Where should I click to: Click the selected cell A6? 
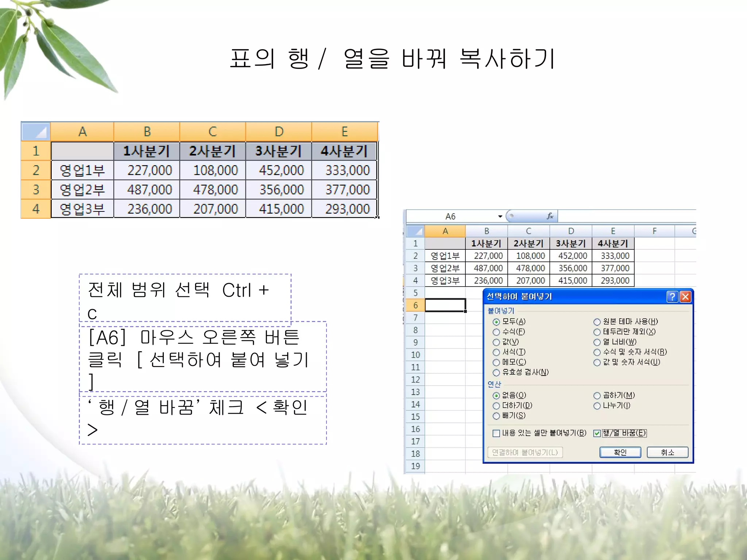(445, 305)
